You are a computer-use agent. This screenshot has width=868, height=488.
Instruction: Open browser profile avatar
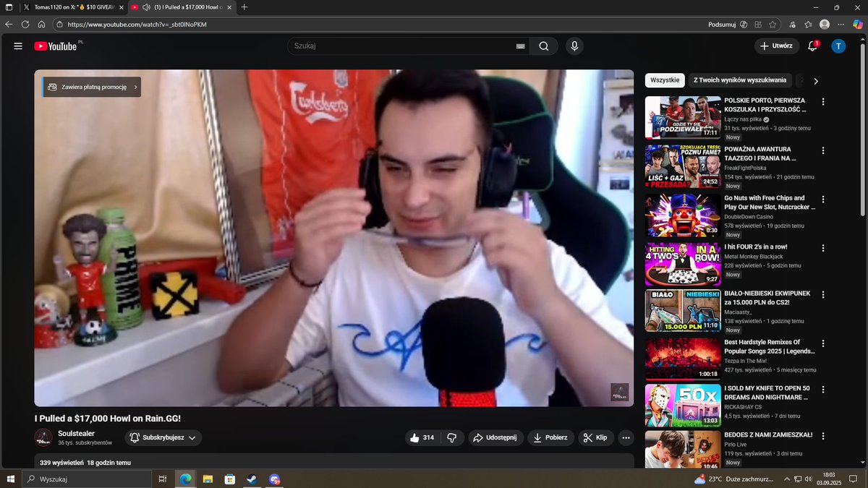tap(825, 24)
